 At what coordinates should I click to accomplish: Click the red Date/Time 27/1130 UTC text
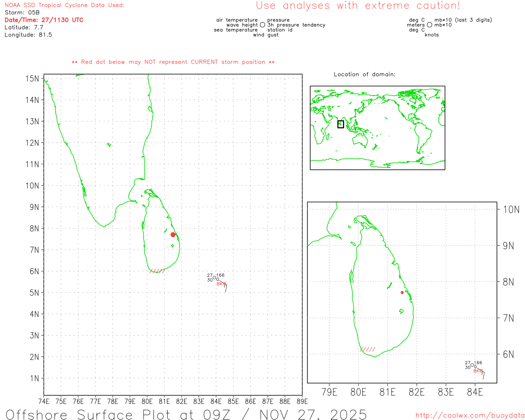[44, 20]
